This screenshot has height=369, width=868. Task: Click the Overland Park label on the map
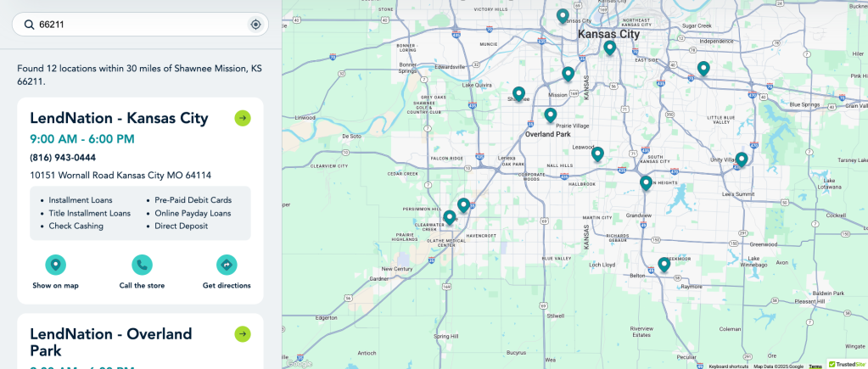tap(547, 134)
